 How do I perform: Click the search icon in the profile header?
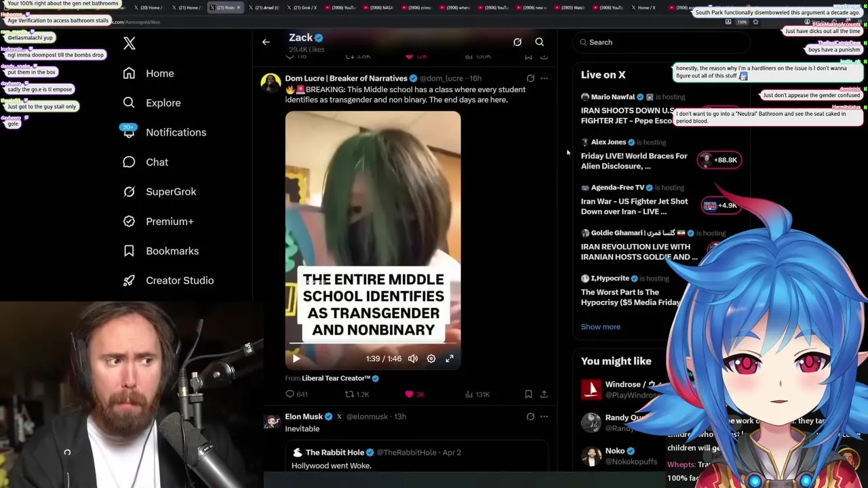(x=540, y=42)
